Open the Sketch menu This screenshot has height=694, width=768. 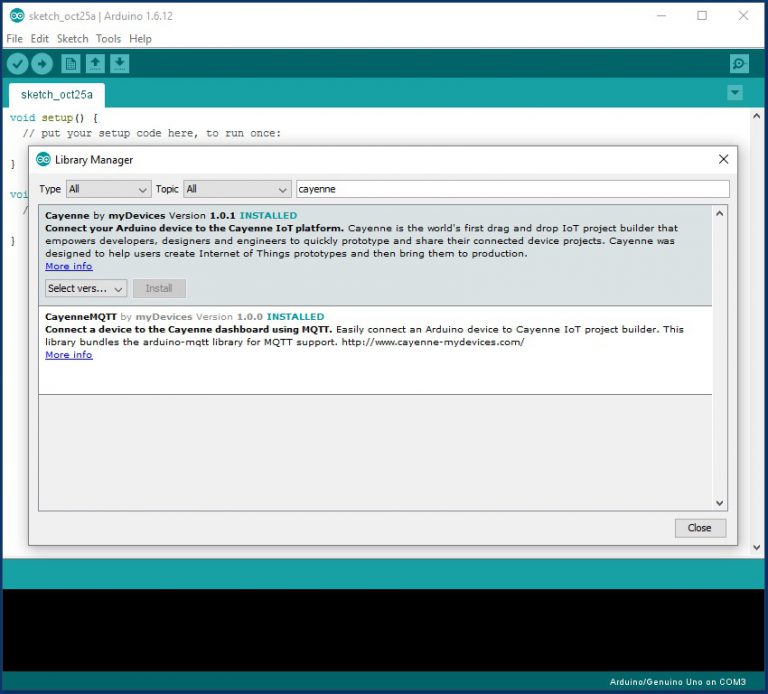click(72, 38)
